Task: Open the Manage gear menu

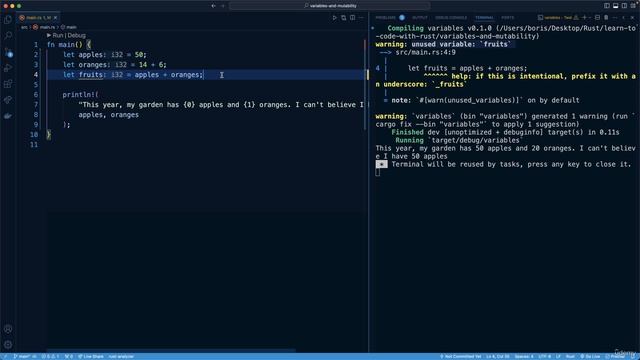Action: 8,345
